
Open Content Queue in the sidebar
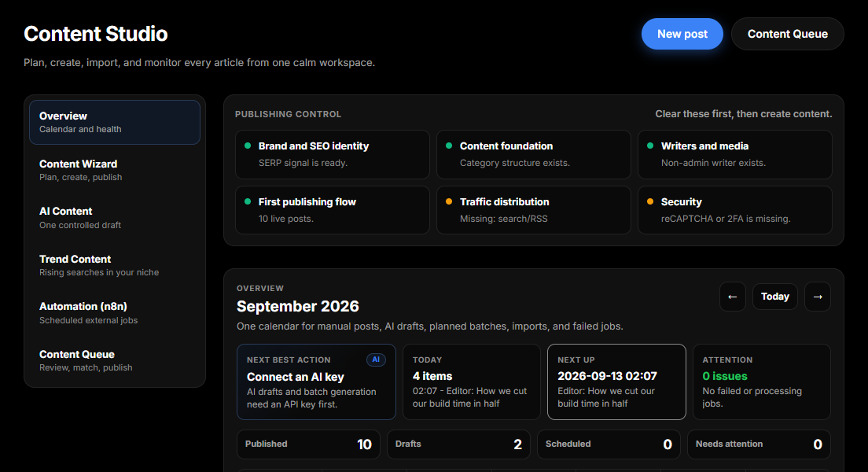click(115, 360)
